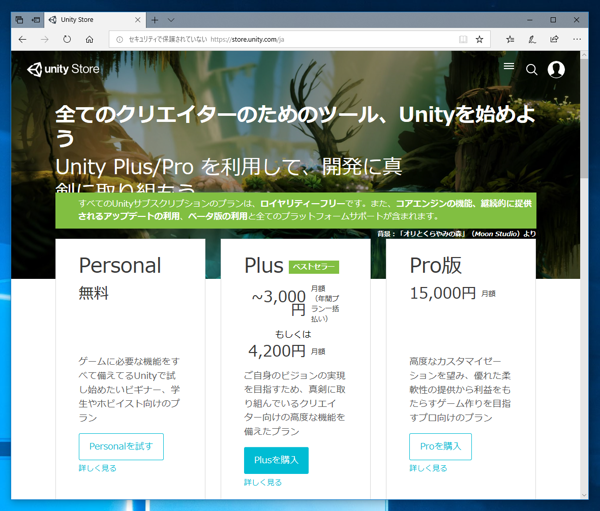
Task: Click the 無料 price text
Action: (94, 294)
